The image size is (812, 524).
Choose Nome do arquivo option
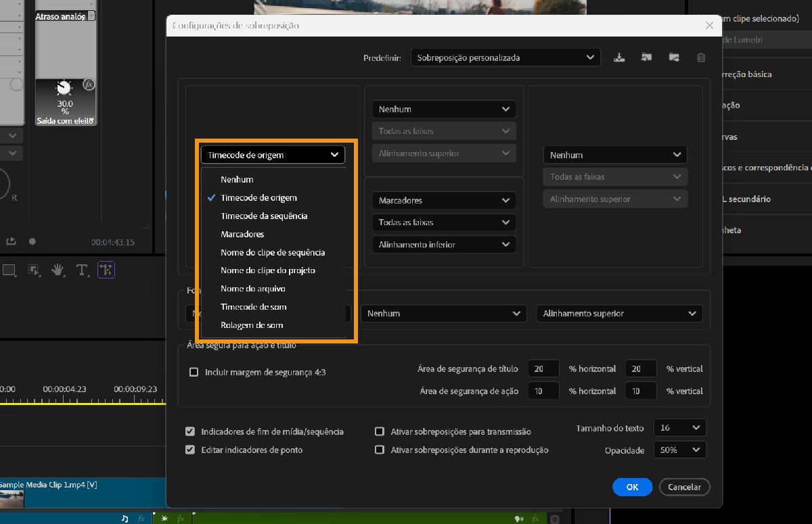[273, 289]
